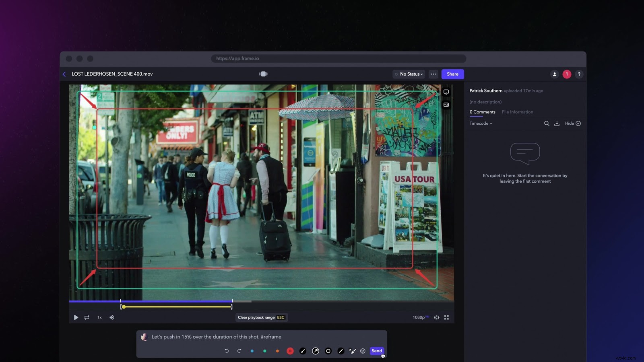Redo the annotation change

pyautogui.click(x=239, y=351)
